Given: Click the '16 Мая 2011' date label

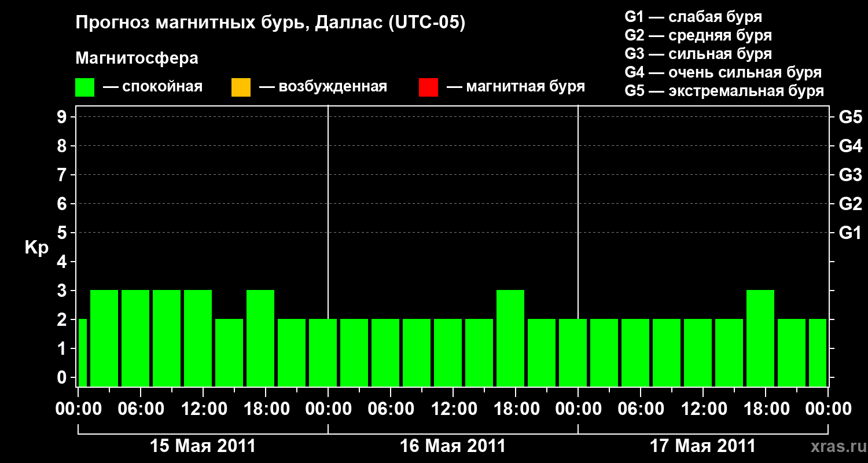Looking at the screenshot, I should click(453, 446).
